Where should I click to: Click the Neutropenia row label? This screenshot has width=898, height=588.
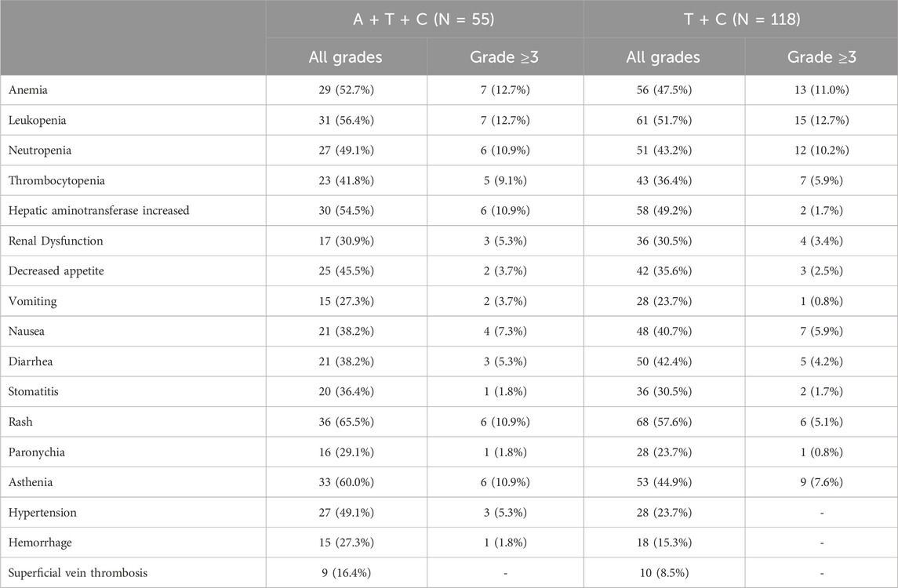[x=38, y=151]
